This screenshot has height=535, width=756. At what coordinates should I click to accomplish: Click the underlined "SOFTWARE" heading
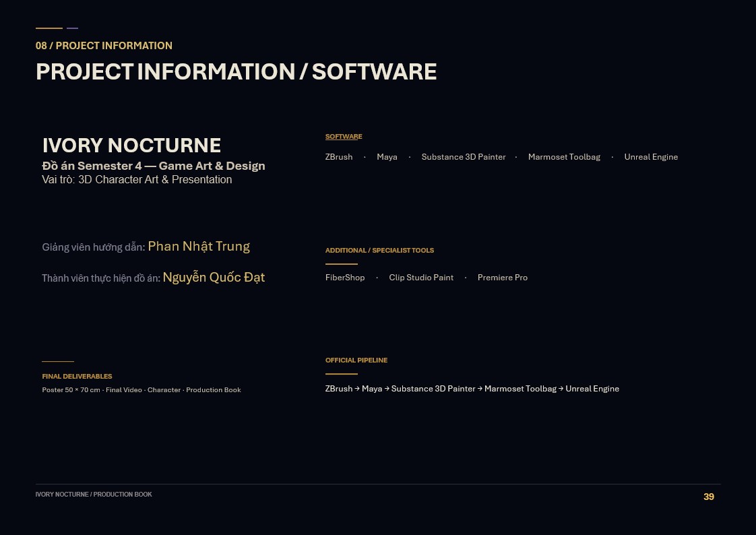(344, 136)
